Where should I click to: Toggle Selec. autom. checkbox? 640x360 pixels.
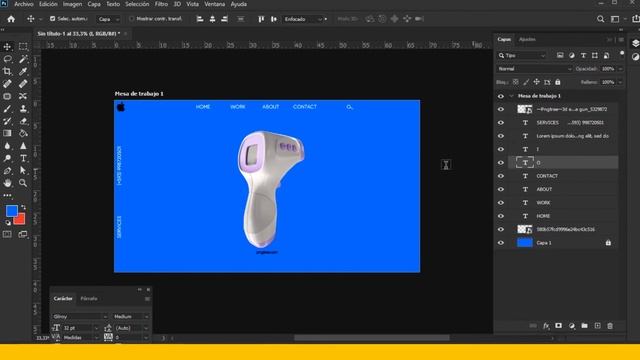[x=52, y=19]
